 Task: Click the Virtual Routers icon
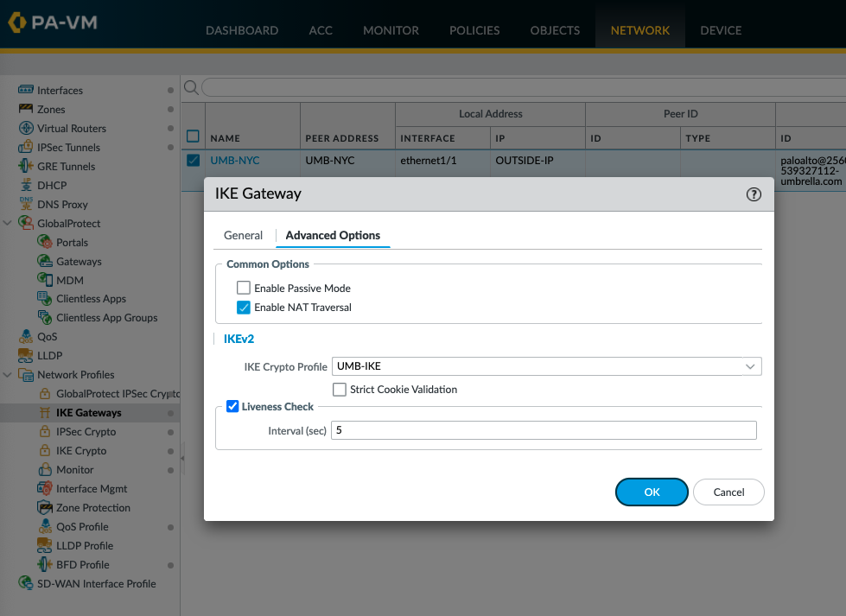coord(25,128)
